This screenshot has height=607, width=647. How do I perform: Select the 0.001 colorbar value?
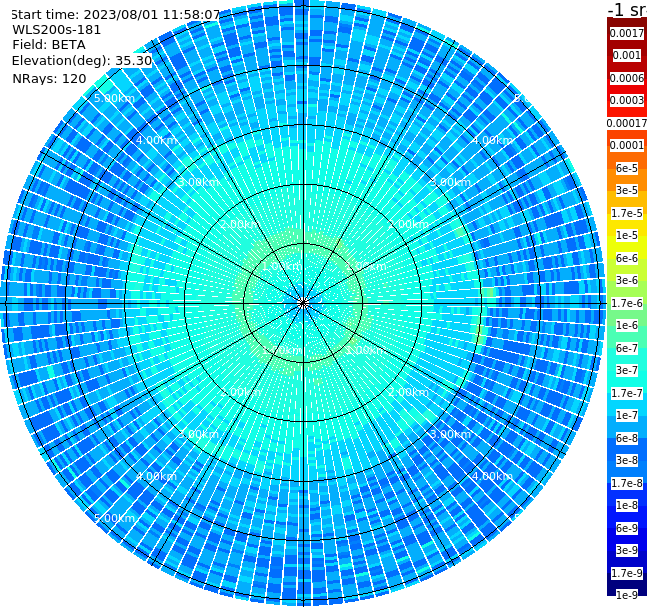coord(627,55)
